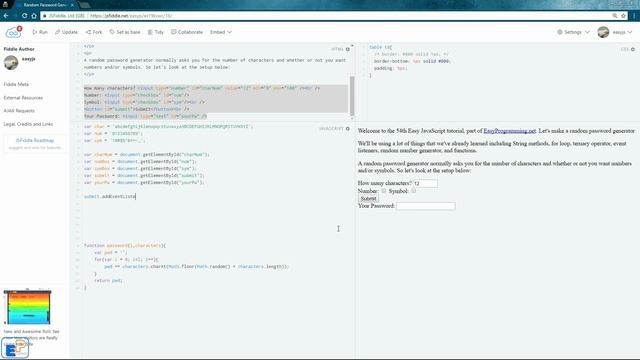This screenshot has width=640, height=360.
Task: Click the Your Password text field
Action: [426, 206]
